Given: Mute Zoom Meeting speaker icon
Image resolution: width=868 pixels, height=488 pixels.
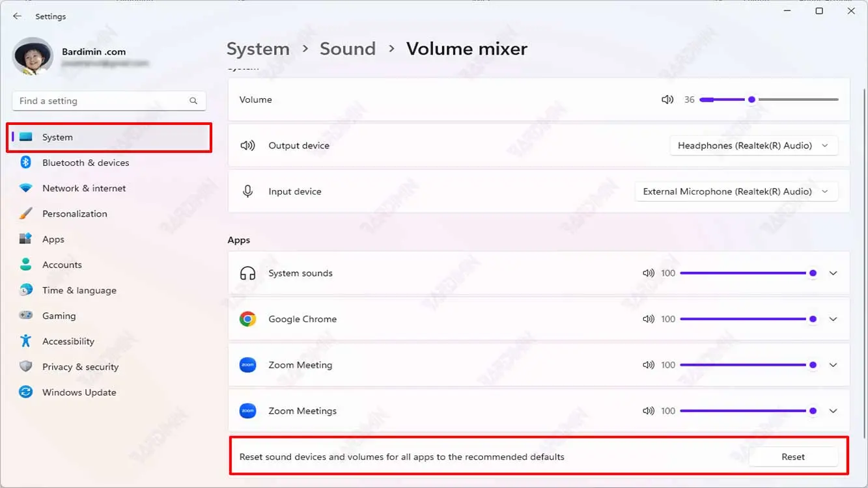Looking at the screenshot, I should 648,365.
